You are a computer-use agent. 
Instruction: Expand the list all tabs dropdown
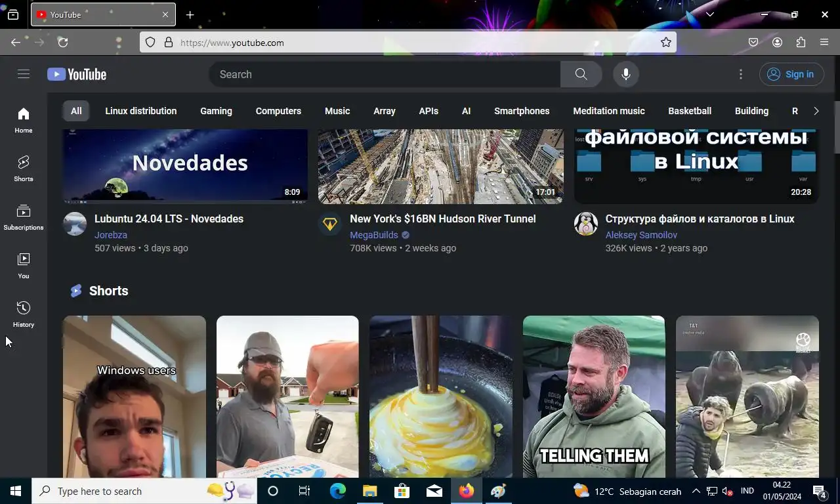click(710, 14)
